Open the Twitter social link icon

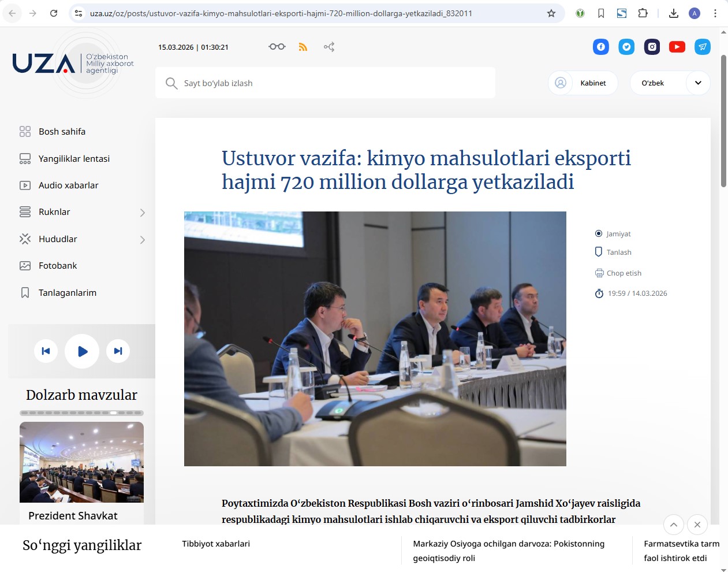click(x=626, y=47)
